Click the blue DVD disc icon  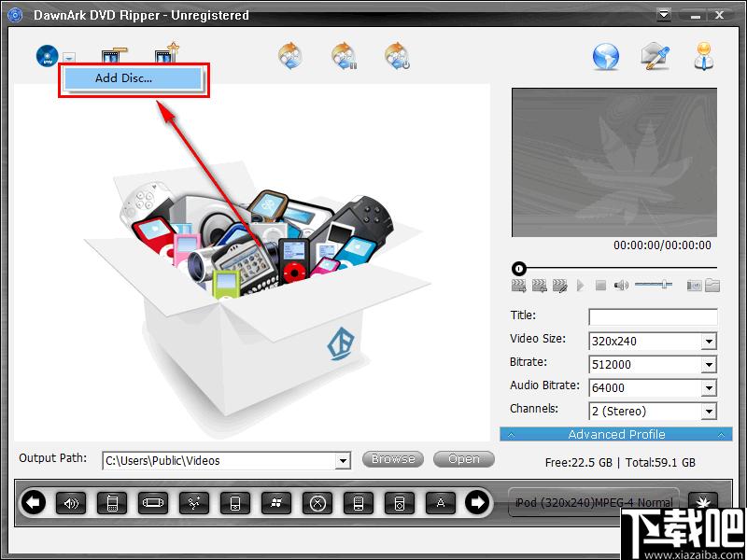coord(48,56)
